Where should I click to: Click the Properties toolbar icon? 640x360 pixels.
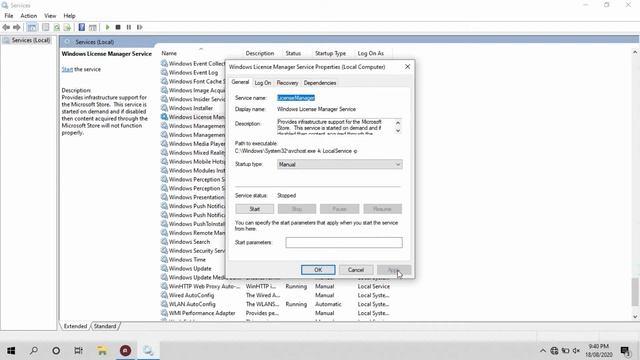click(x=46, y=27)
